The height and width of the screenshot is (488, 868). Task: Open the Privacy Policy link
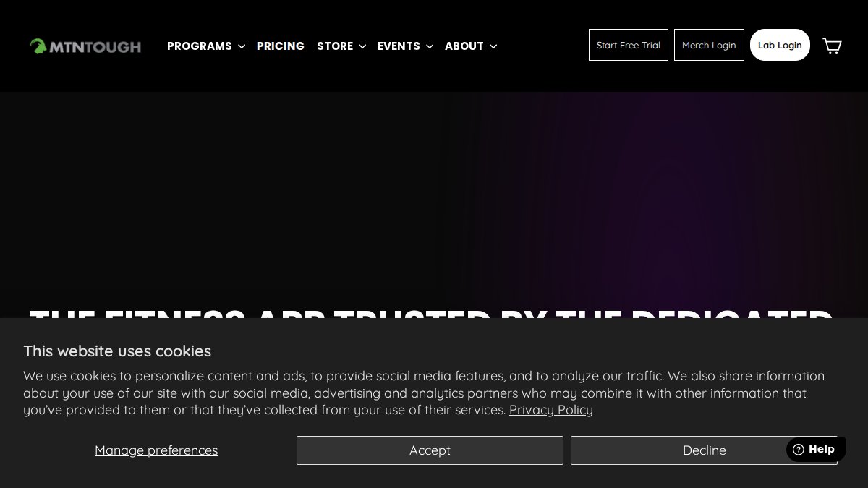(551, 410)
